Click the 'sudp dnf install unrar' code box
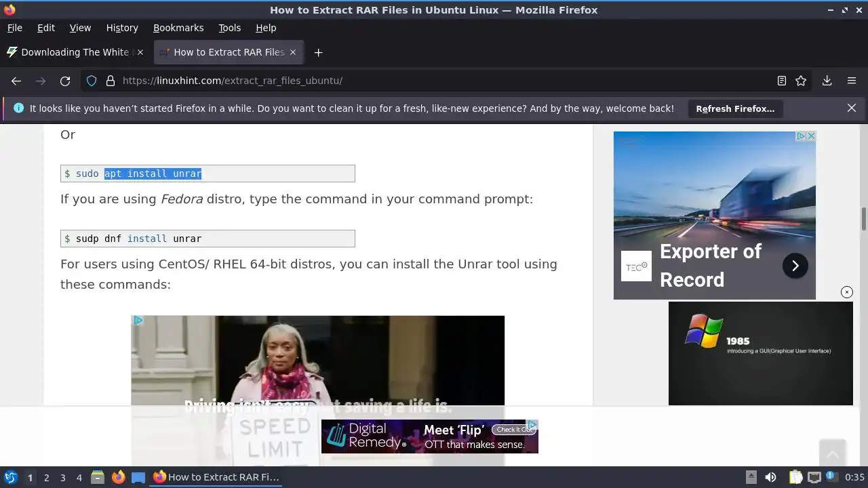 [208, 239]
